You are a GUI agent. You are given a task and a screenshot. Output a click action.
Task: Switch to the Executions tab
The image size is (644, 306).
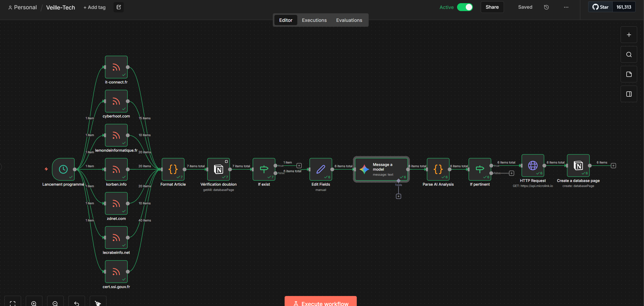[x=314, y=20]
